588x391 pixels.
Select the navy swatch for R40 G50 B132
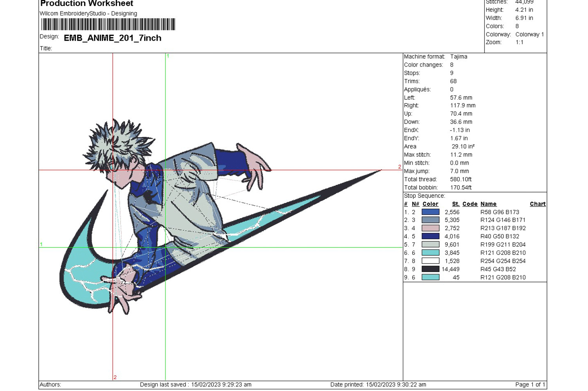point(430,236)
